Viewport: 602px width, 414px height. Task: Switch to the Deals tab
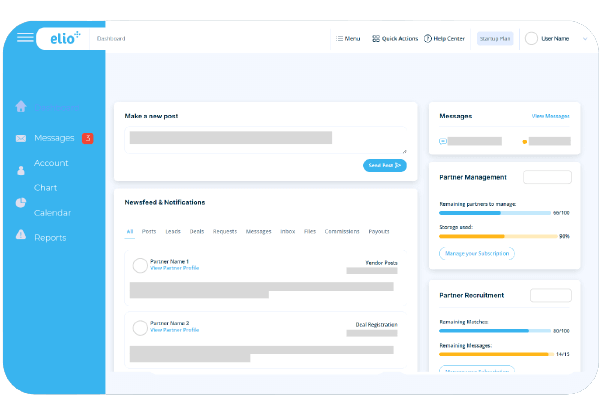pos(197,231)
